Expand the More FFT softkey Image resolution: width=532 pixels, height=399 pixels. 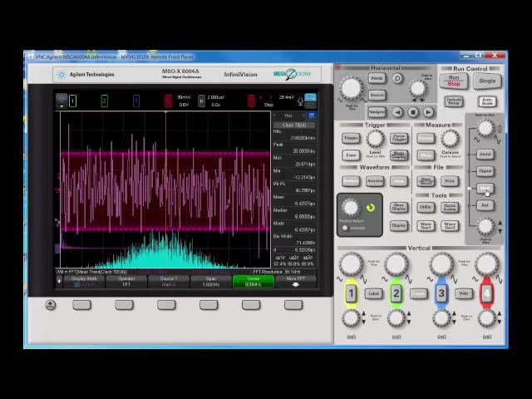point(296,281)
